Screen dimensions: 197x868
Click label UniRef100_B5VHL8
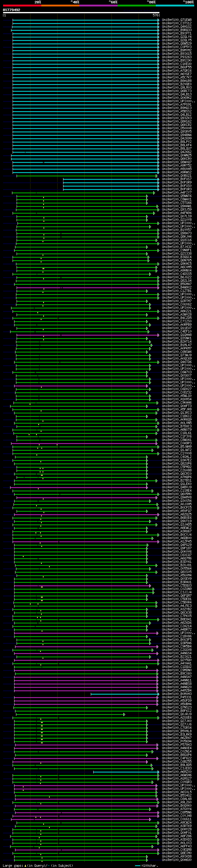177,731
